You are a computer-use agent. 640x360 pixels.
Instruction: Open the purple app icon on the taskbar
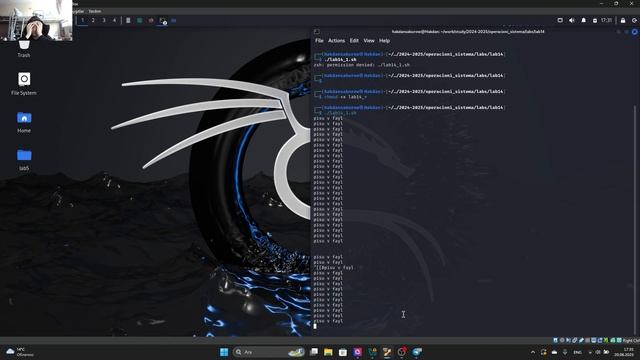[358, 352]
